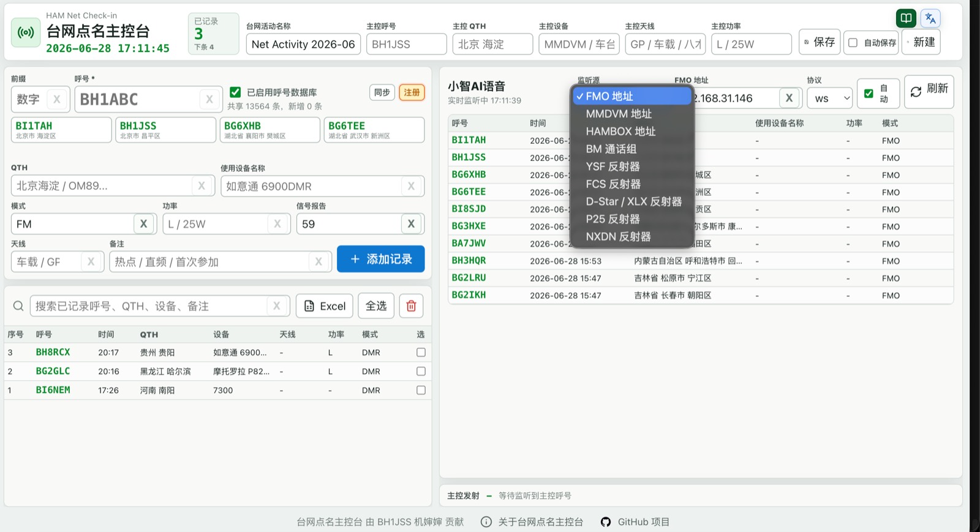Choose P25 反射器 option

click(631, 219)
